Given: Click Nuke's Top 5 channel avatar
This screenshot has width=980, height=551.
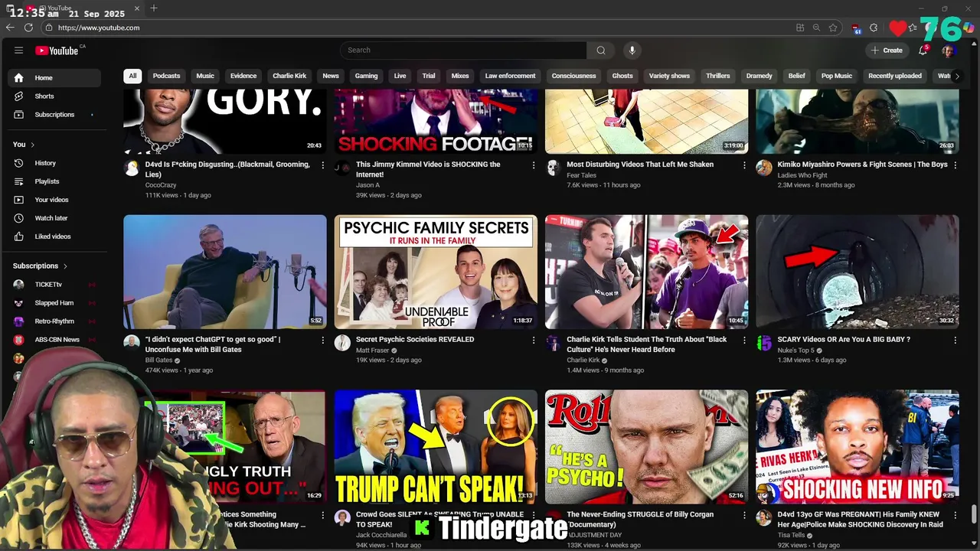Looking at the screenshot, I should [x=764, y=343].
